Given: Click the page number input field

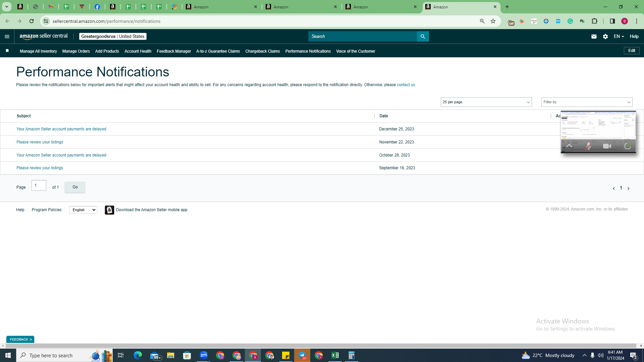Looking at the screenshot, I should tap(39, 185).
